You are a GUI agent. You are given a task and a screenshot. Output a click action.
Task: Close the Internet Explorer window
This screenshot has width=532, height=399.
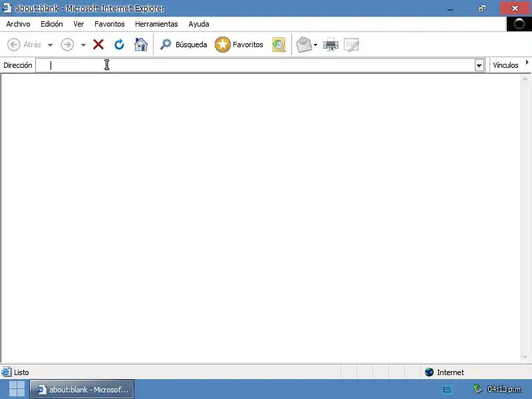click(515, 8)
